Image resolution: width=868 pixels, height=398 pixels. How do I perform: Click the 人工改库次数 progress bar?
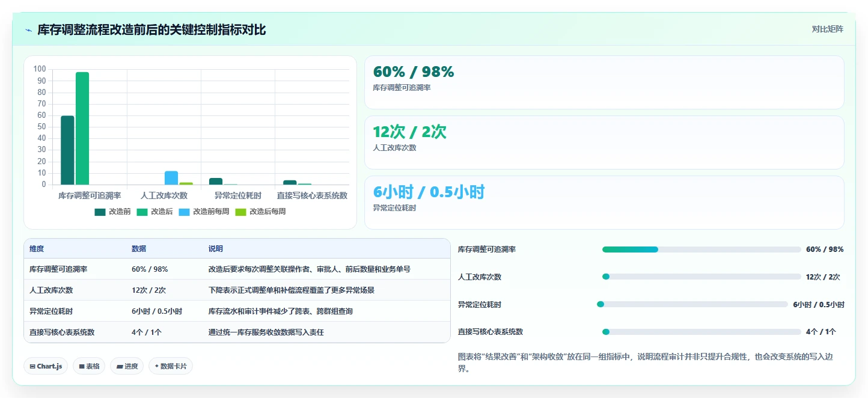[701, 277]
